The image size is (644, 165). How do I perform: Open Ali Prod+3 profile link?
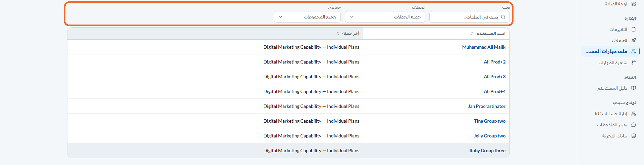coord(495,77)
